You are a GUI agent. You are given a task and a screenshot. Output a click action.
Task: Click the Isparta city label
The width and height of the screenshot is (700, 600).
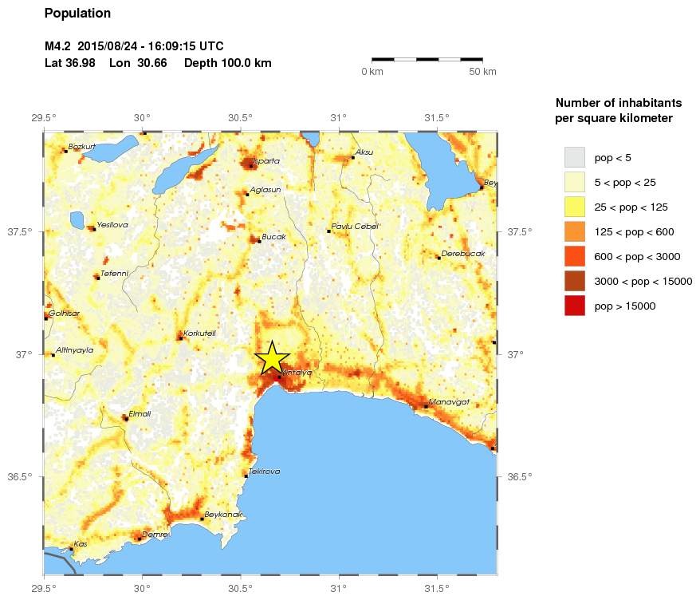tap(266, 161)
